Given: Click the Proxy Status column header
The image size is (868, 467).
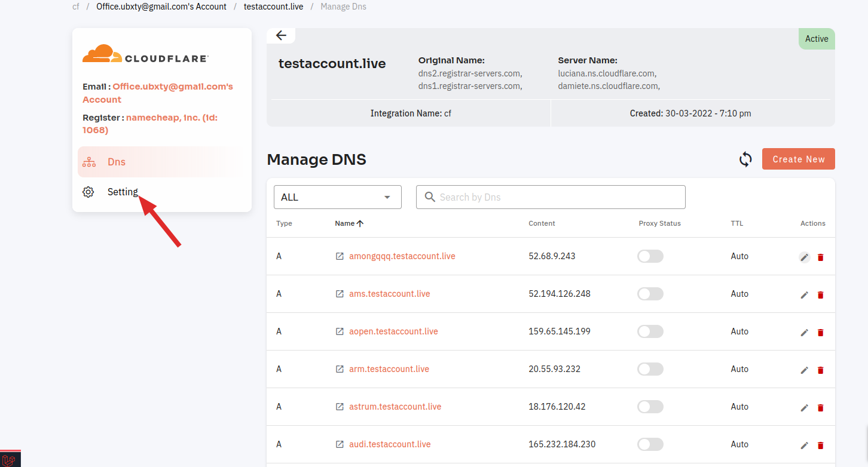Looking at the screenshot, I should click(x=660, y=223).
